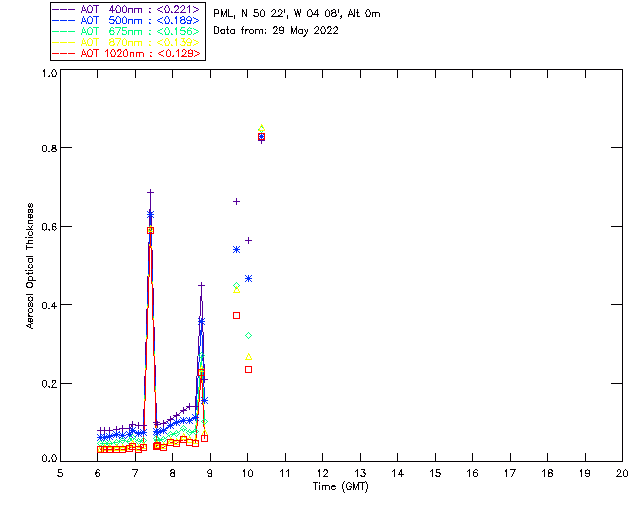Click the isolated blue asterisk at 0.47
640x512 pixels.
tap(248, 279)
